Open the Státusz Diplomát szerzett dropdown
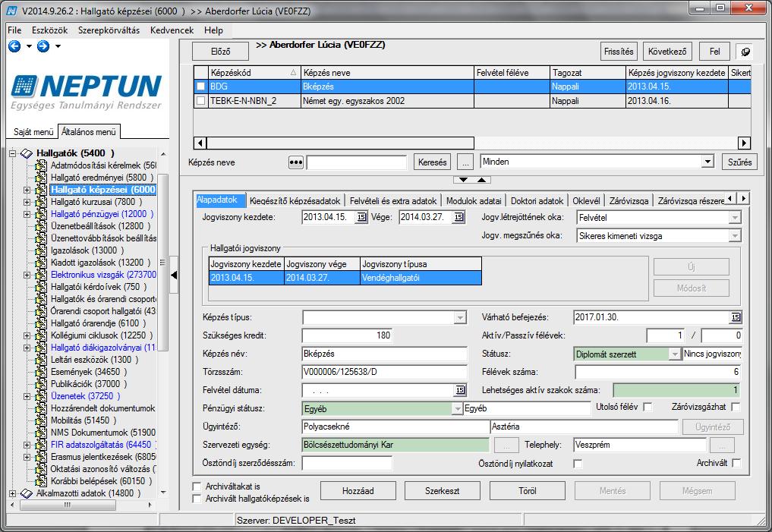This screenshot has width=772, height=532. point(675,354)
